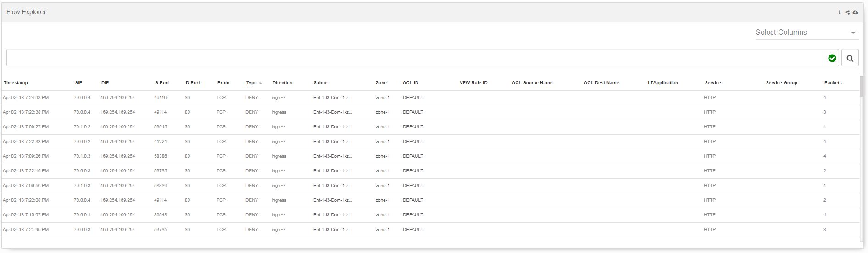The width and height of the screenshot is (868, 253).
Task: Click the L7Application column header
Action: point(663,83)
